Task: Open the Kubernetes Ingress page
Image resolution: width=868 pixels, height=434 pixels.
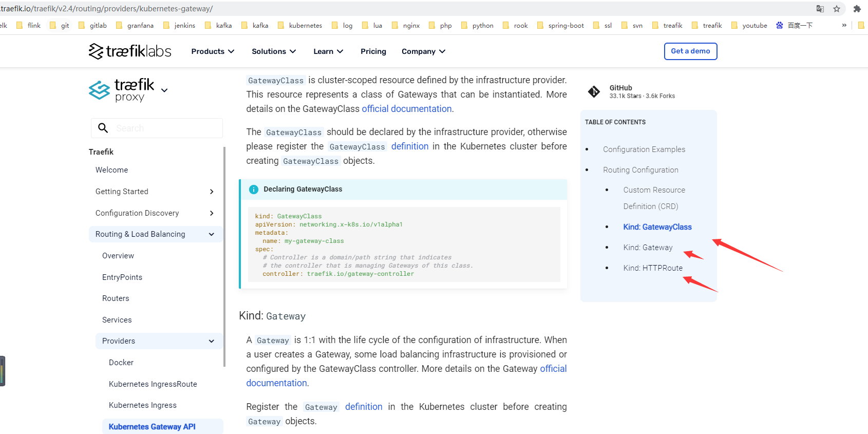Action: click(x=143, y=405)
